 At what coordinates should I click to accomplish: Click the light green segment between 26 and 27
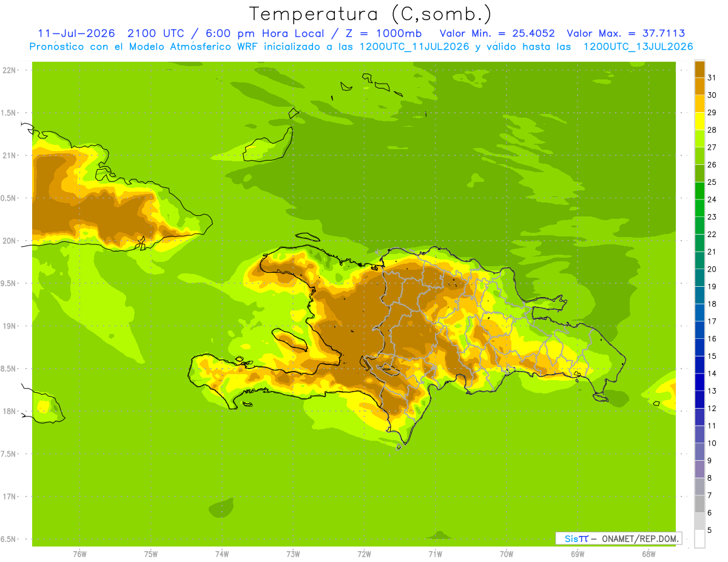[699, 156]
